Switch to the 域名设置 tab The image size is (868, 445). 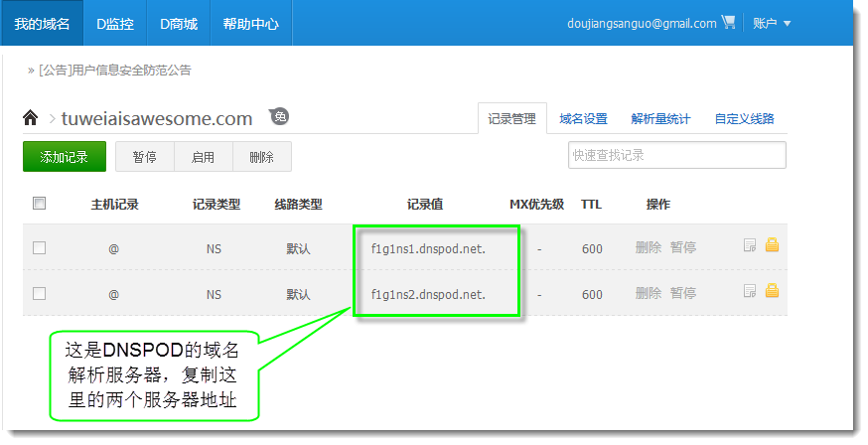click(583, 118)
